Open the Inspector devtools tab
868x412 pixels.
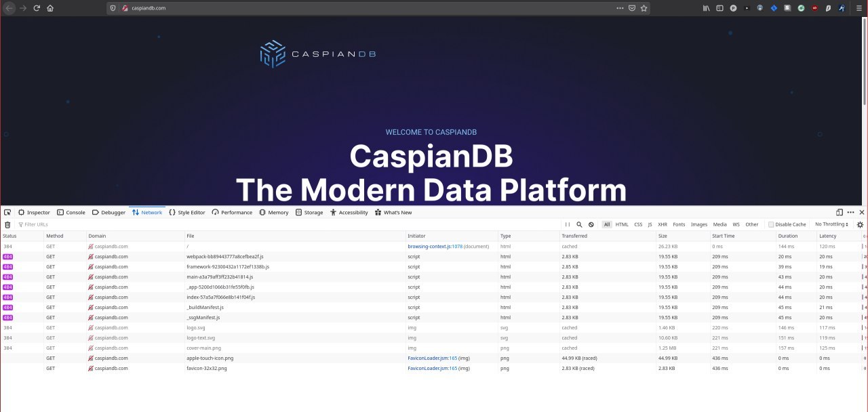pyautogui.click(x=34, y=212)
